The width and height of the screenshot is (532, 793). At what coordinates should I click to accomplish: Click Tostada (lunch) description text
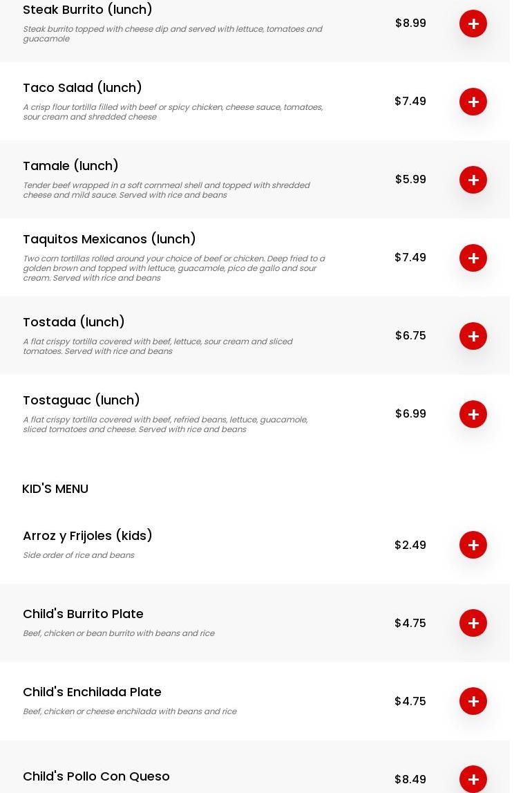[x=158, y=346]
